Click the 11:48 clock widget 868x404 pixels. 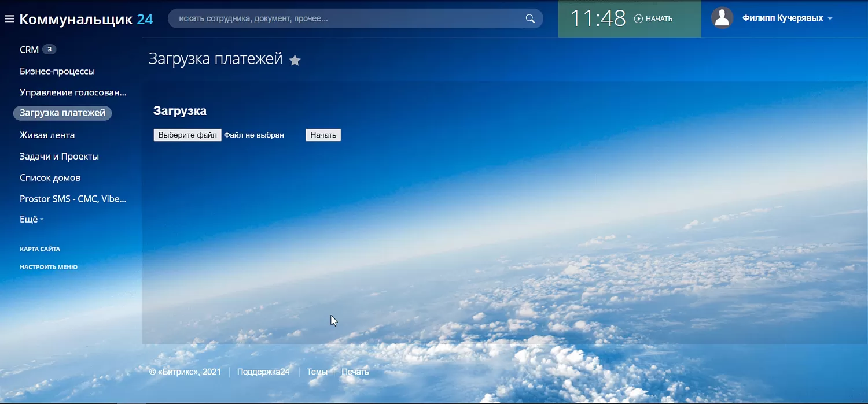coord(598,18)
